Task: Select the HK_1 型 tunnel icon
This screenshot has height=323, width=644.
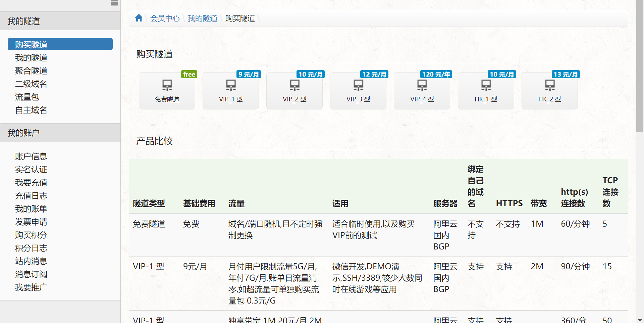Action: tap(486, 91)
